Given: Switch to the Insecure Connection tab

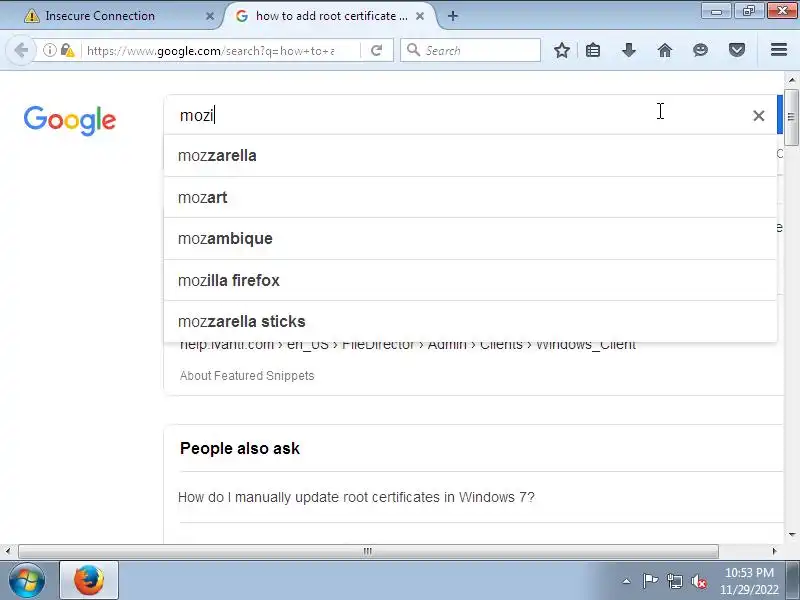Looking at the screenshot, I should tap(116, 16).
